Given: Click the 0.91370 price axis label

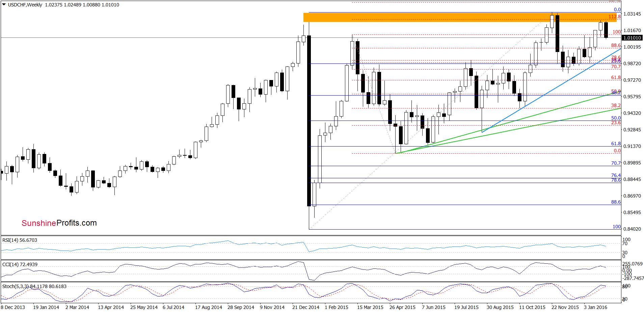Looking at the screenshot, I should pyautogui.click(x=632, y=146).
